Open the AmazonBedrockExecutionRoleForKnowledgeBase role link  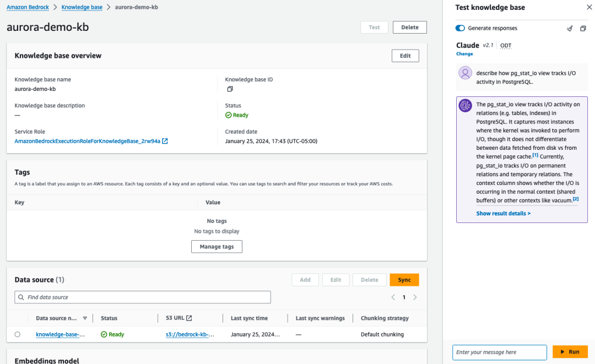click(x=87, y=141)
